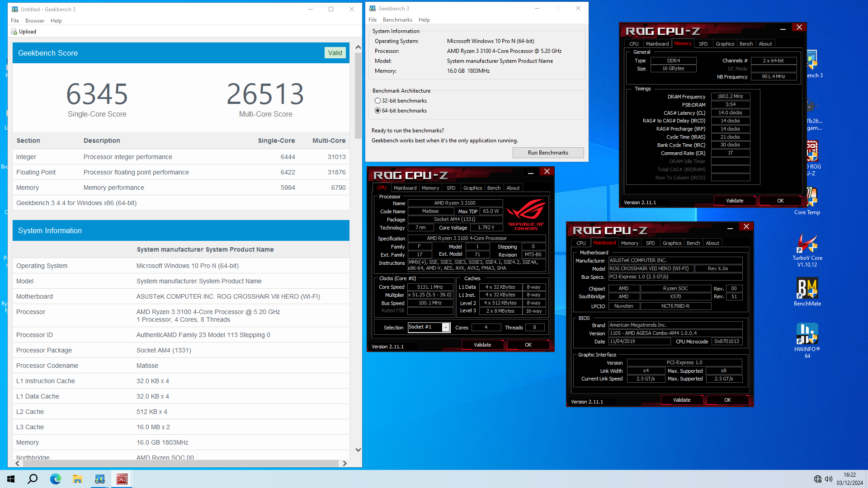This screenshot has height=488, width=868.
Task: Open taskbar Search
Action: (x=33, y=479)
